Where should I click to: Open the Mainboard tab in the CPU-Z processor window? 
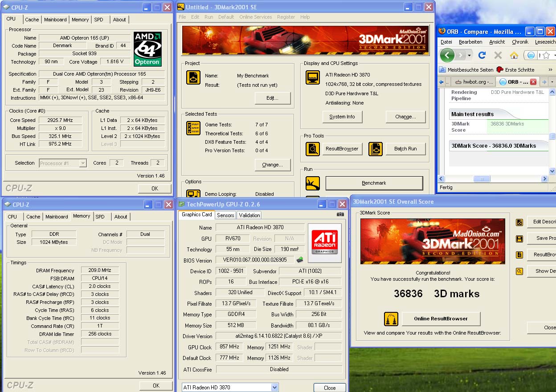click(55, 20)
